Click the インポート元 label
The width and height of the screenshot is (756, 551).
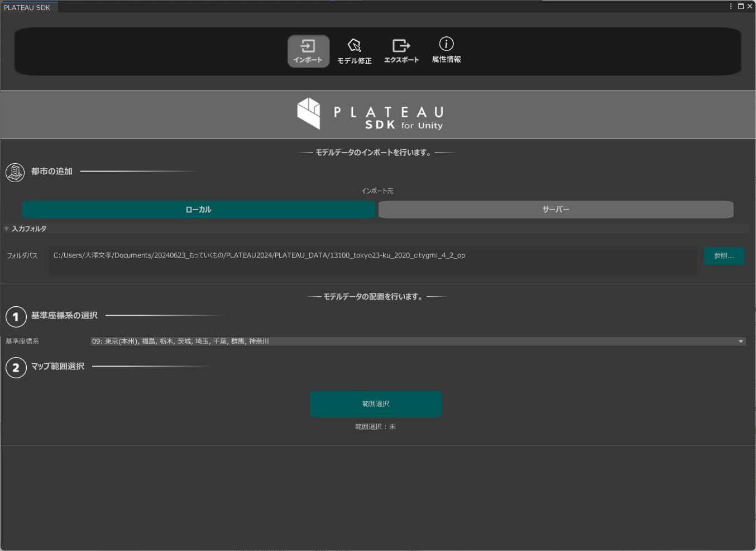377,191
